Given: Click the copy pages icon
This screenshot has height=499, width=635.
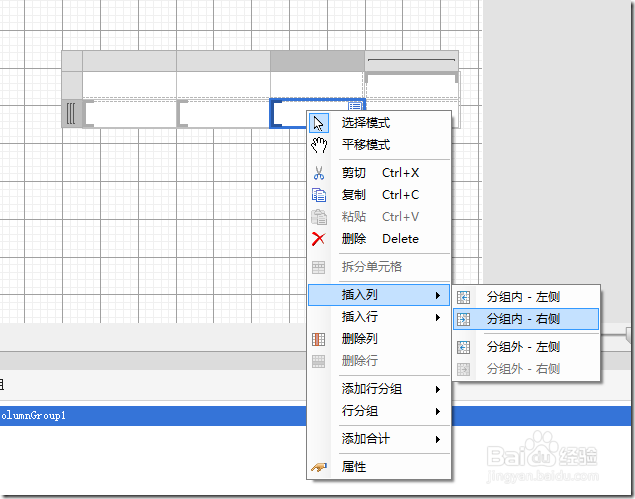Looking at the screenshot, I should (x=319, y=195).
